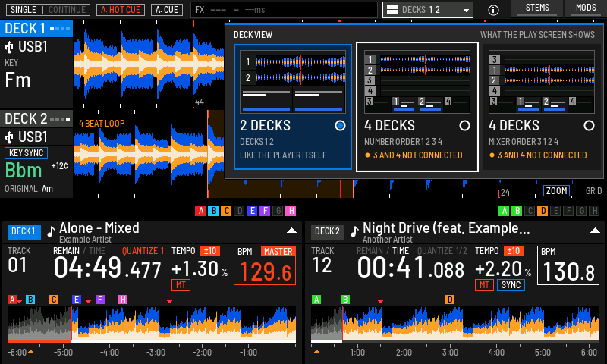Toggle A. HOT CUE button

121,10
